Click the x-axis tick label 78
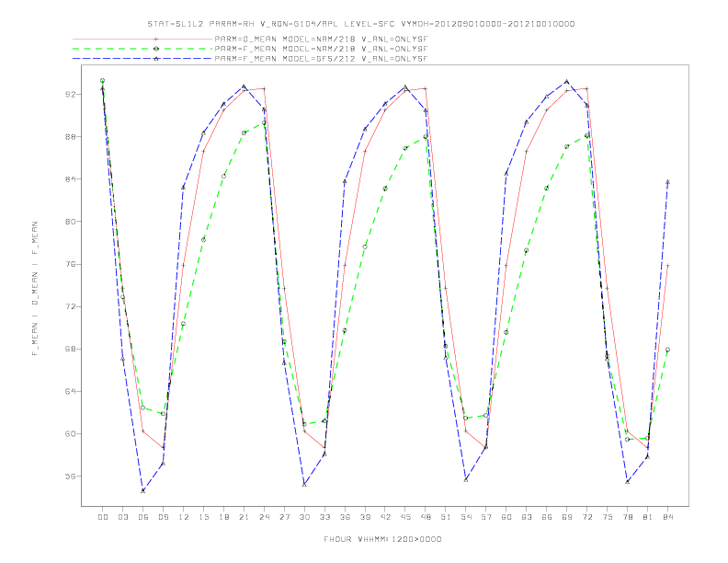The height and width of the screenshot is (563, 728). 627,517
